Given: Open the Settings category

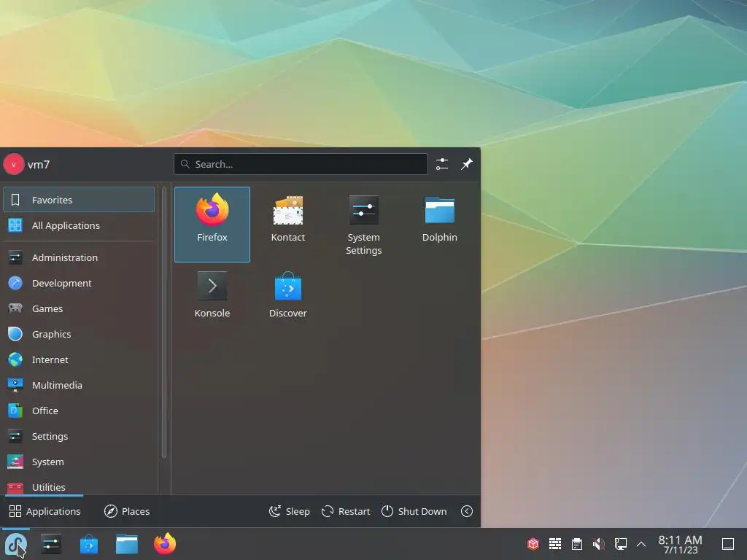Looking at the screenshot, I should pos(79,436).
